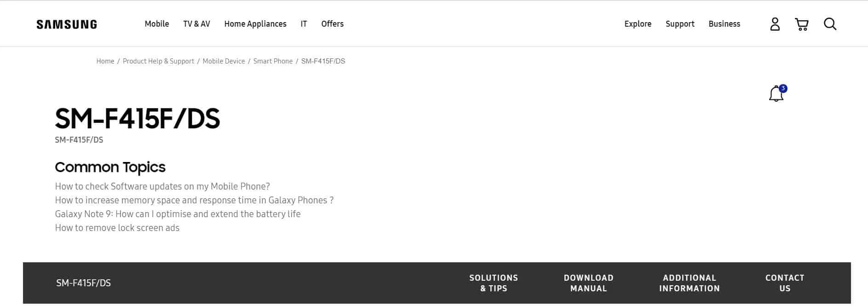Screen dimensions: 868x306
Task: Switch to Additional Information tab
Action: click(x=689, y=283)
